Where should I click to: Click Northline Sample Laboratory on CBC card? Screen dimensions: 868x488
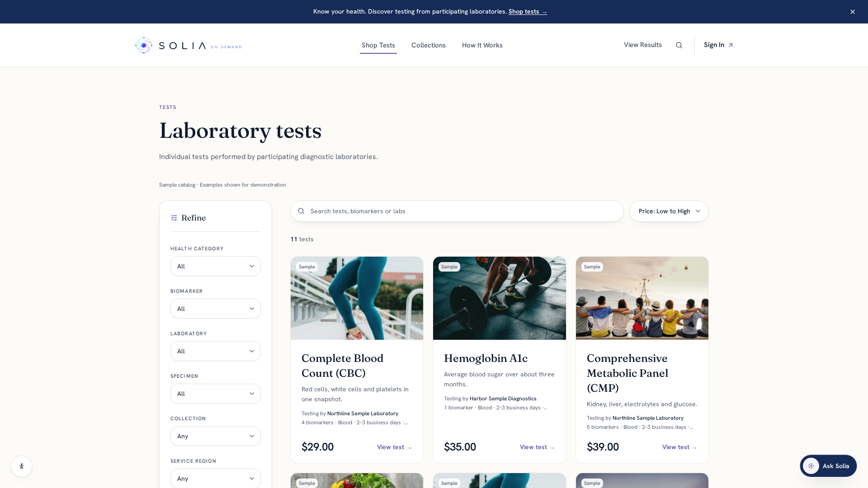pos(363,413)
